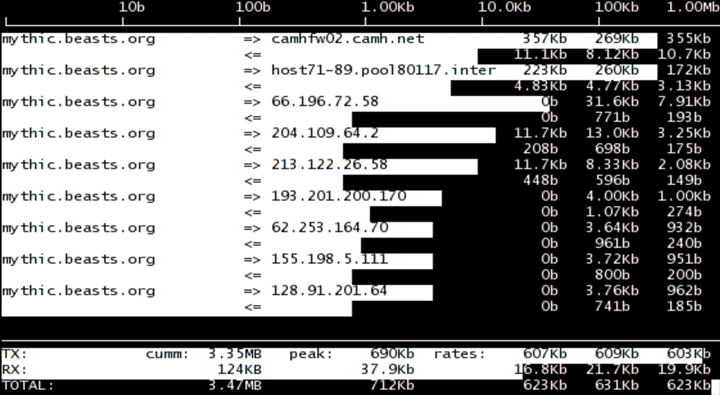Click the address 155.198.5.111

click(x=330, y=259)
